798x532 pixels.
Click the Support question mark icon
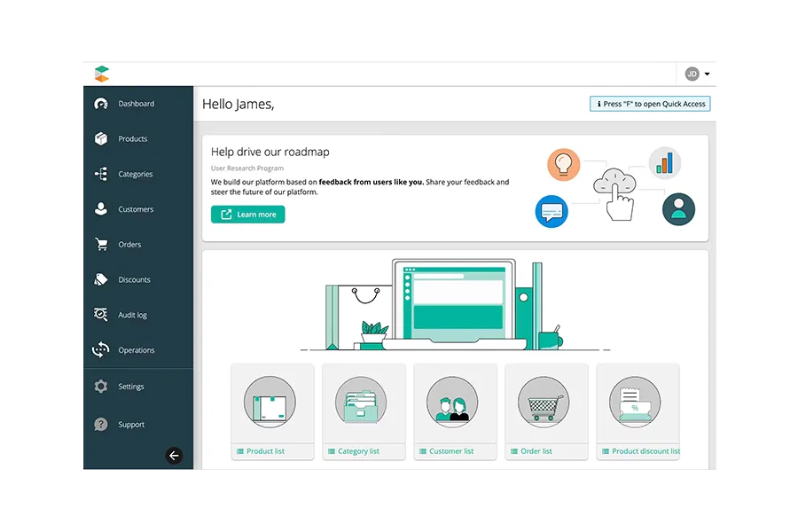point(101,424)
